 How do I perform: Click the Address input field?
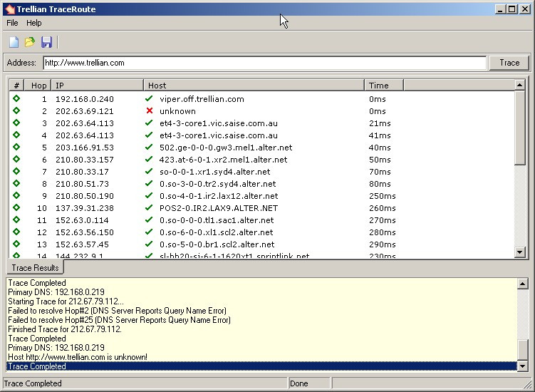coord(265,63)
